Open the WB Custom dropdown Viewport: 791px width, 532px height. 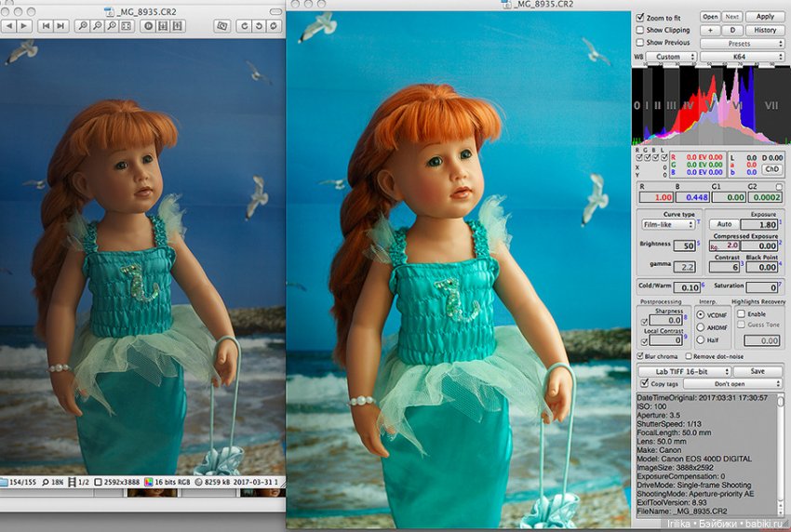click(x=670, y=57)
